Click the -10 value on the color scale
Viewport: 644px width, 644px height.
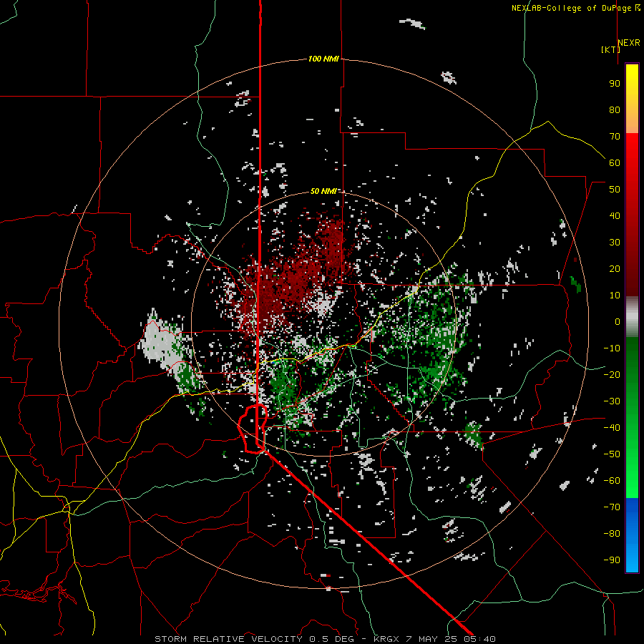click(x=612, y=348)
